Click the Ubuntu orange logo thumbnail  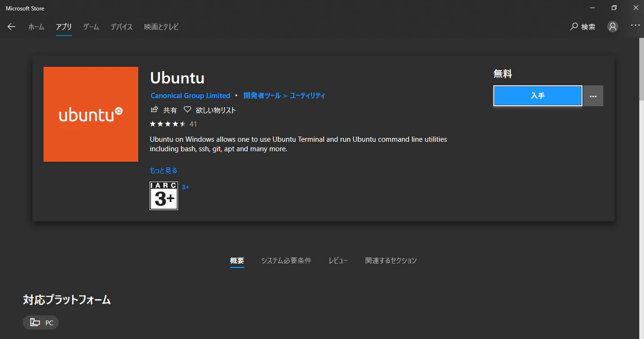[x=91, y=114]
